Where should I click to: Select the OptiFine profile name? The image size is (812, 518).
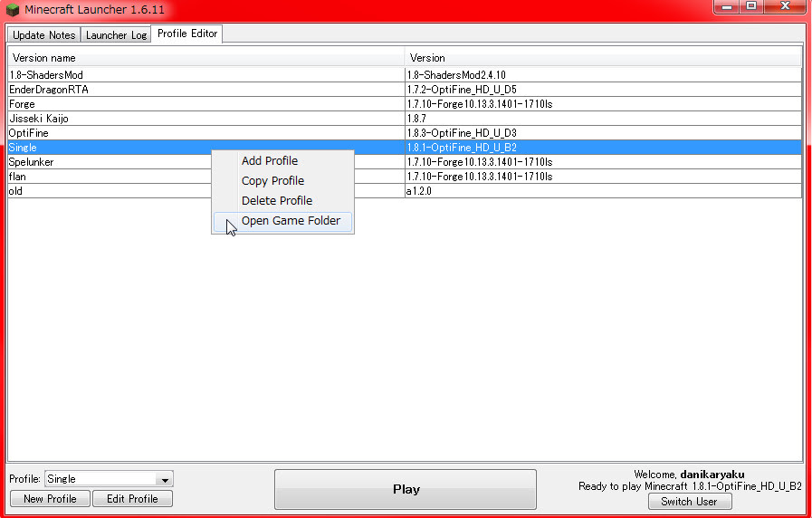(x=28, y=133)
